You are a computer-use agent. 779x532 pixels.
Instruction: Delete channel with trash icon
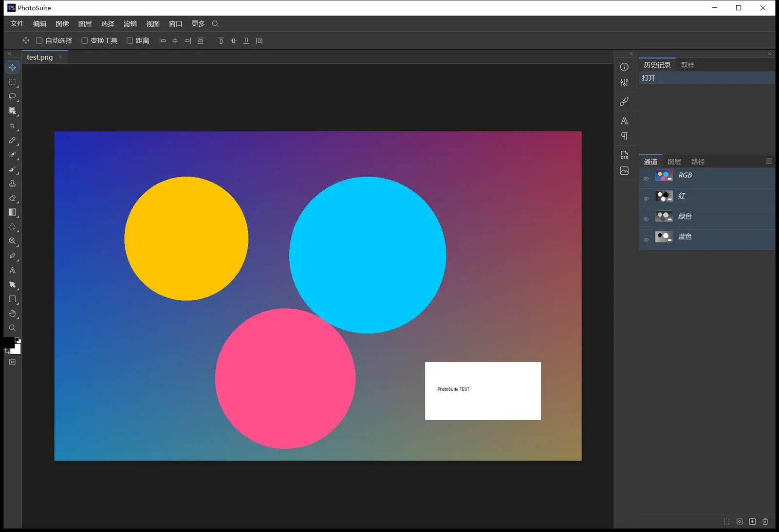765,521
